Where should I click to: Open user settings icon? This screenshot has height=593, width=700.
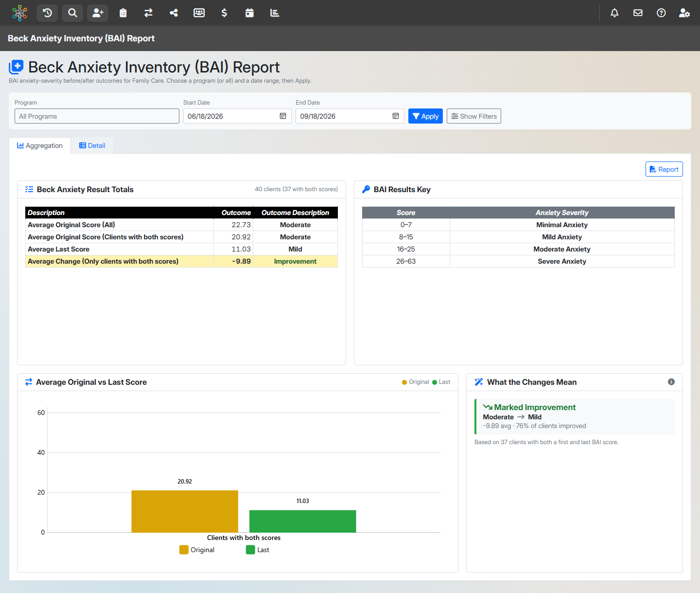[684, 13]
